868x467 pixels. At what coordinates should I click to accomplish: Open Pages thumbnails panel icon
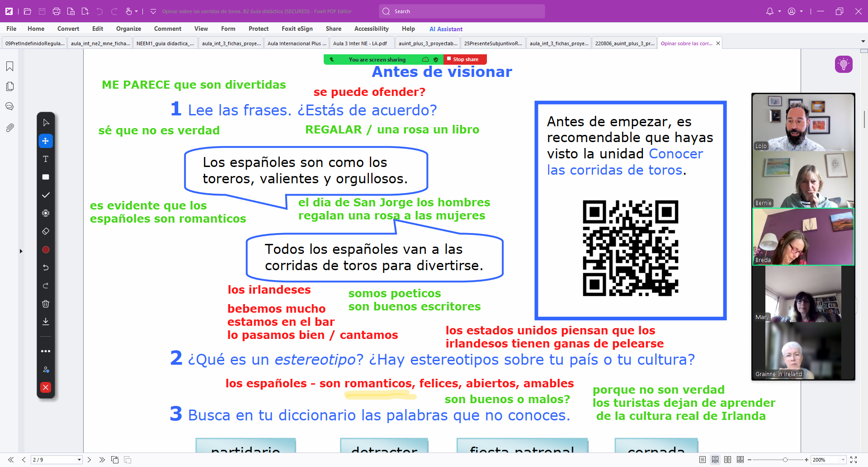coord(9,86)
